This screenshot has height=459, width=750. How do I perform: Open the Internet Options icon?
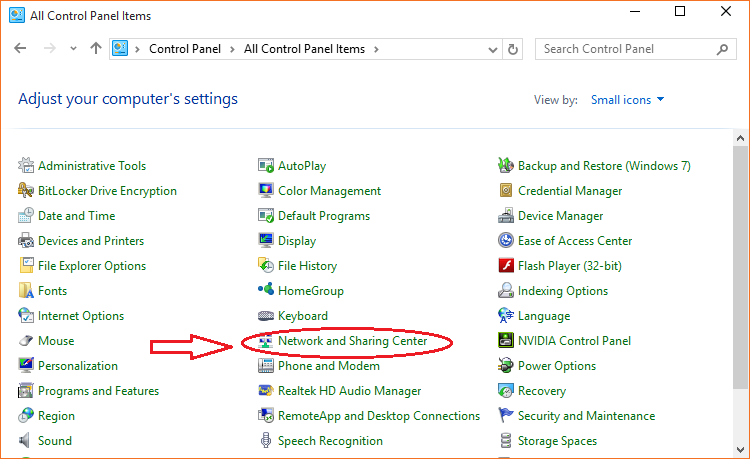pos(26,316)
